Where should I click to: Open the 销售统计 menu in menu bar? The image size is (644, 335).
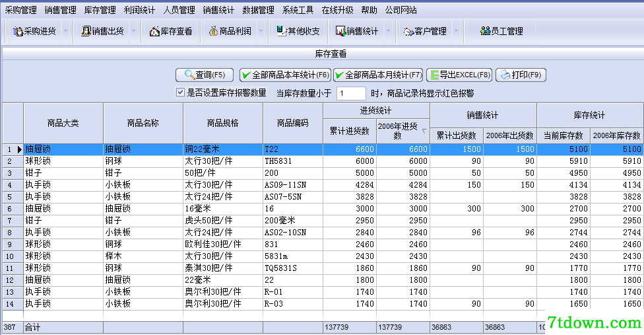click(218, 10)
